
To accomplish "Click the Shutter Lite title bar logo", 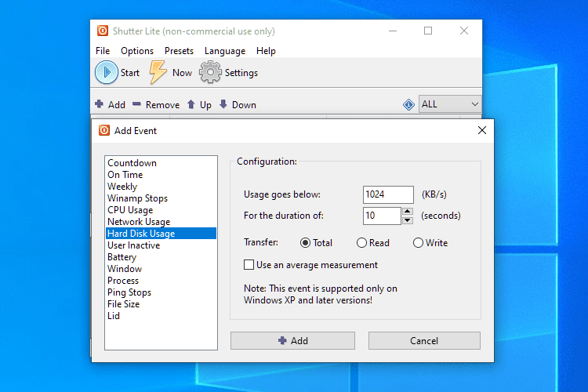I will (103, 31).
